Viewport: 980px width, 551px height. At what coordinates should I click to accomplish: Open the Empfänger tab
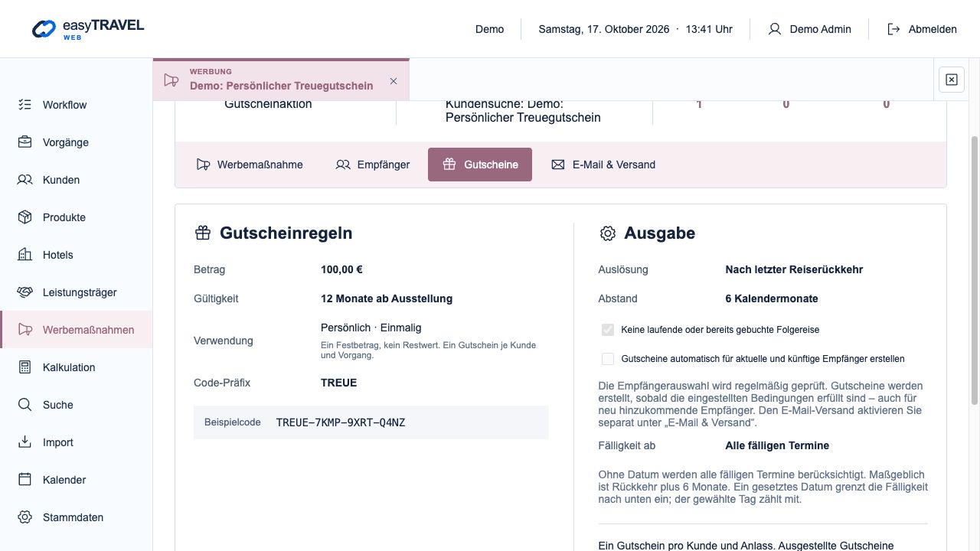pyautogui.click(x=373, y=165)
